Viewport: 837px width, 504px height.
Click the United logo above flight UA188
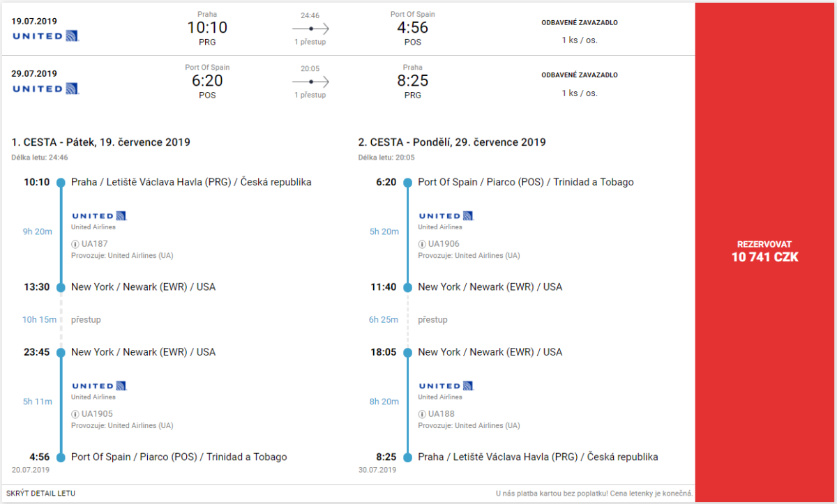coord(446,386)
